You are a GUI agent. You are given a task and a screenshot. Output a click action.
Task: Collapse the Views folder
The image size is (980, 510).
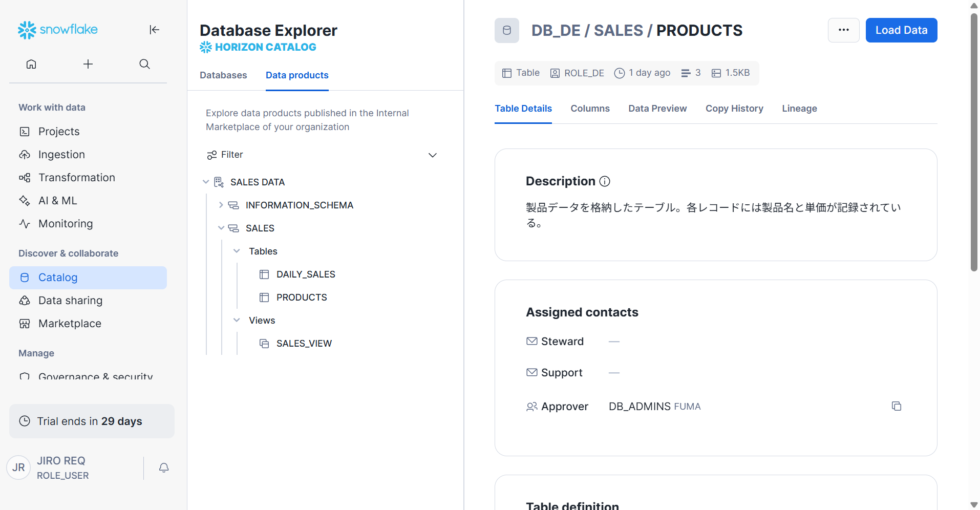[237, 320]
